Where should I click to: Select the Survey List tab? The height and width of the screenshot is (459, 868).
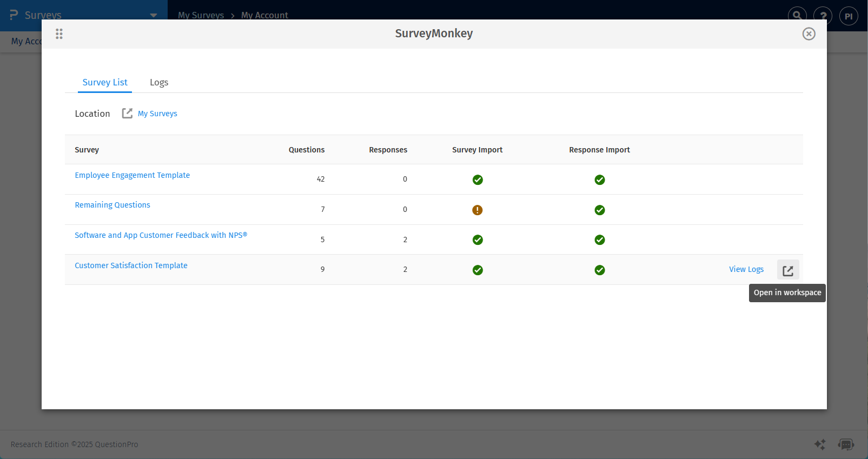[x=105, y=82]
